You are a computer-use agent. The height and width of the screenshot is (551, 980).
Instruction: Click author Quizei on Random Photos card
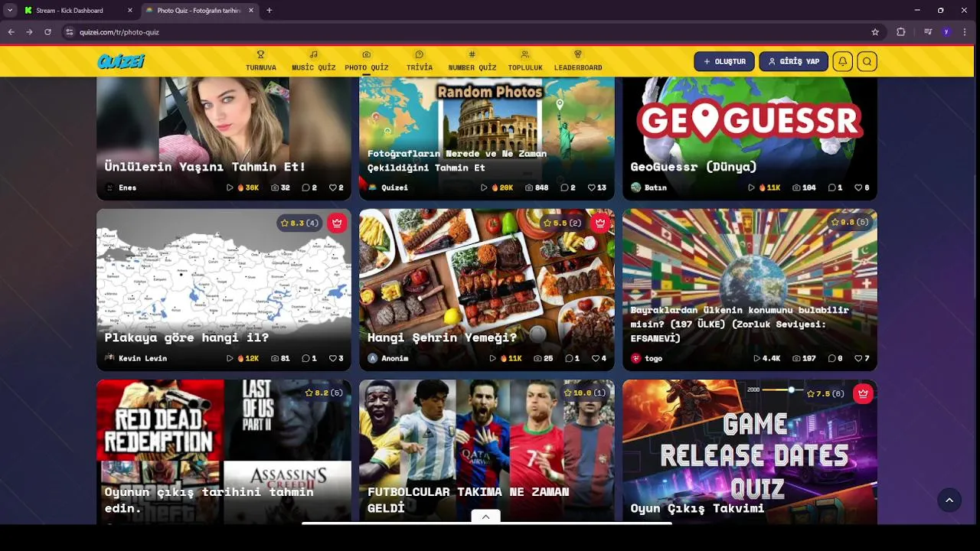click(x=388, y=187)
